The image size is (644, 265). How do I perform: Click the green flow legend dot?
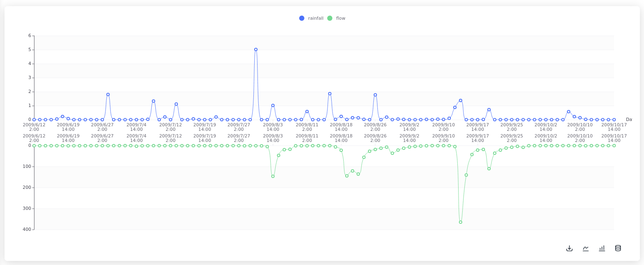point(330,18)
